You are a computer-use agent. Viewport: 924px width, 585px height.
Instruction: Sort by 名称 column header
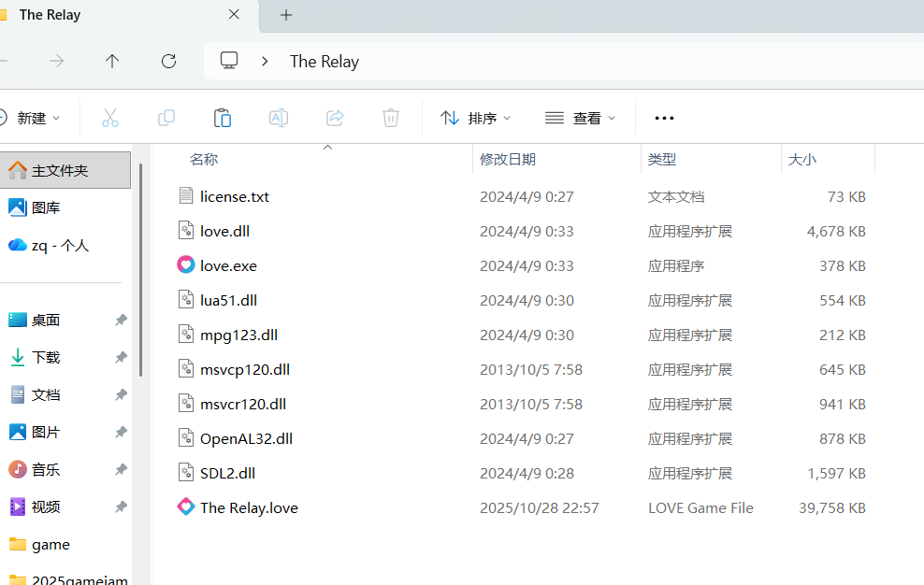click(204, 160)
